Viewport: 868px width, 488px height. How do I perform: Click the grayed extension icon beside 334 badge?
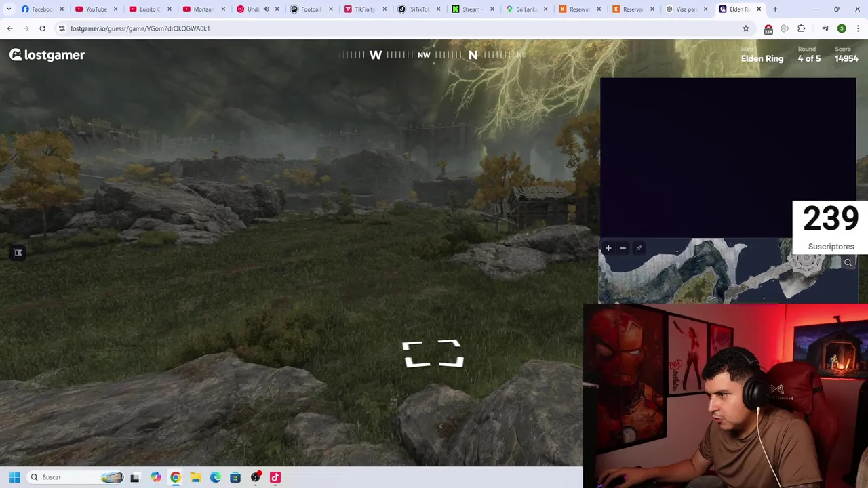pos(785,28)
